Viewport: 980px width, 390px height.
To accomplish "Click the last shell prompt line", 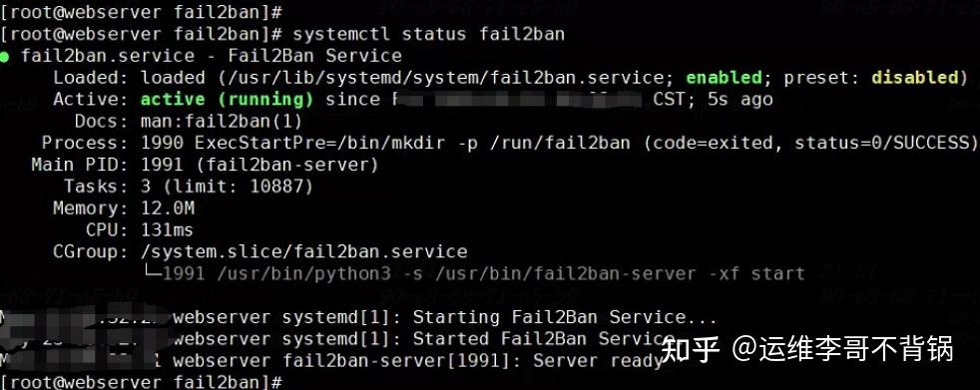I will [x=142, y=381].
